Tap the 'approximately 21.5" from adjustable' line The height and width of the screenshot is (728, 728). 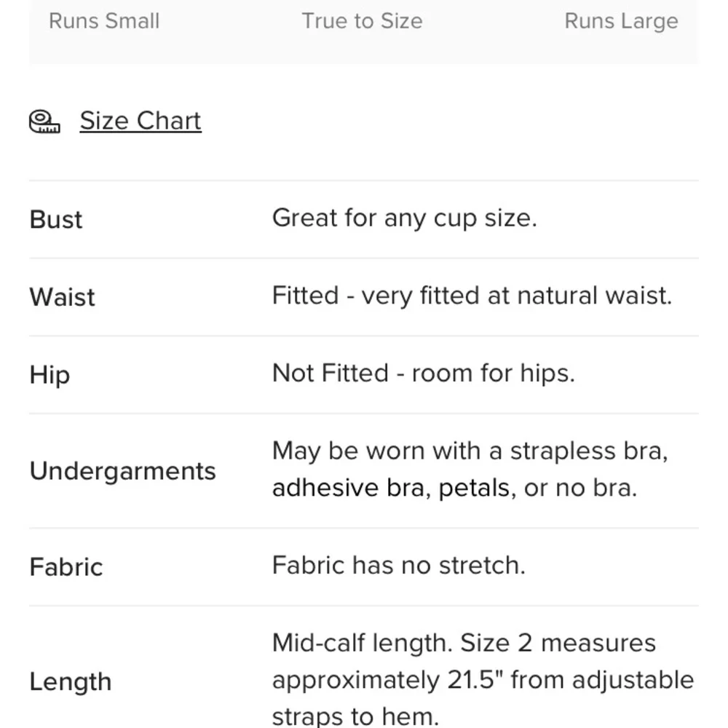(483, 680)
